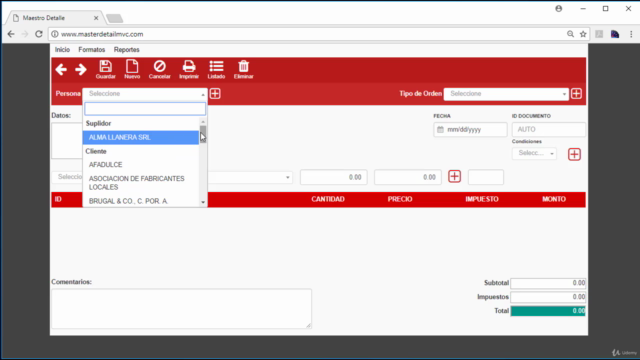Select ALMA LLANERA SRL from the list
Image resolution: width=640 pixels, height=360 pixels.
141,138
